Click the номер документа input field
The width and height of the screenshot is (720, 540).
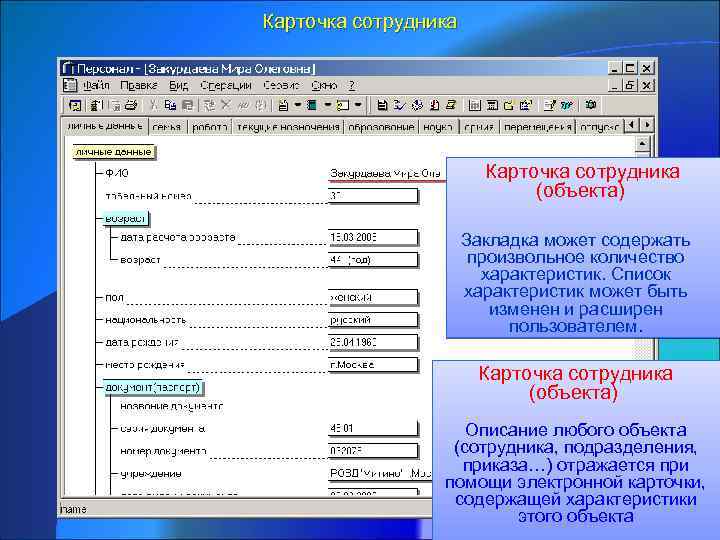pyautogui.click(x=373, y=451)
